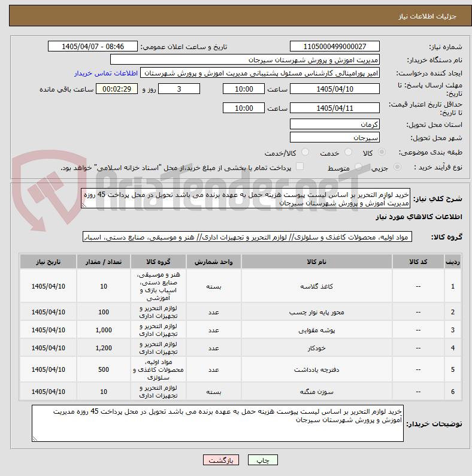Click the تعداد / مقدار column header
The width and height of the screenshot is (472, 476).
coord(104,262)
